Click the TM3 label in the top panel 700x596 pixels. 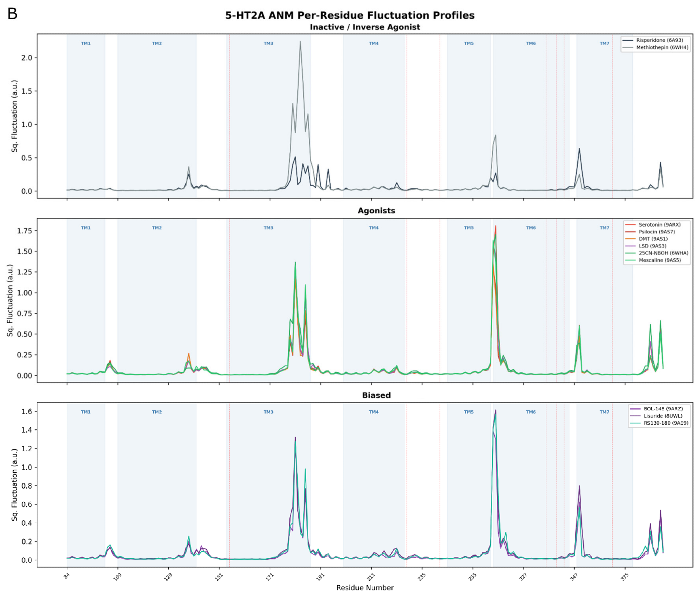pyautogui.click(x=268, y=44)
